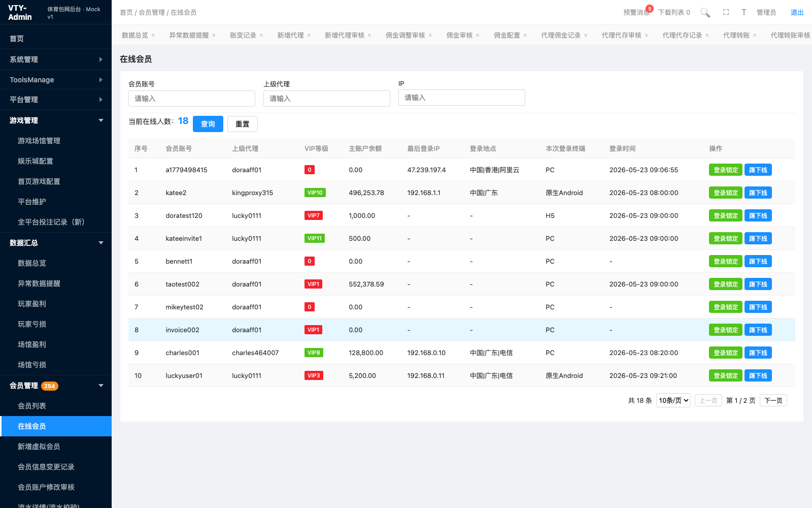Open the 10条/页 page size dropdown
The height and width of the screenshot is (508, 812).
673,400
